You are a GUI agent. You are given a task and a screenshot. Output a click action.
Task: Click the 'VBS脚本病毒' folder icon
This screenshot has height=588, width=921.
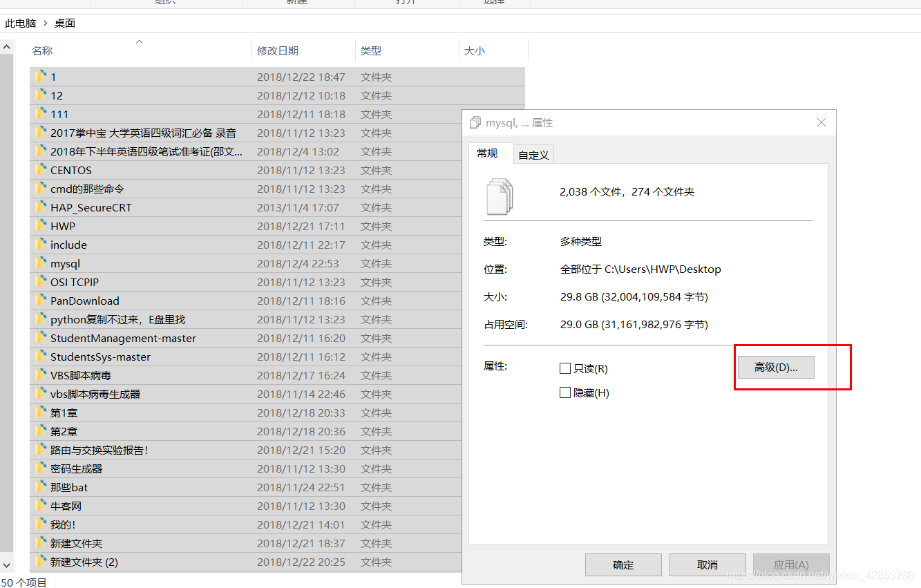tap(41, 375)
